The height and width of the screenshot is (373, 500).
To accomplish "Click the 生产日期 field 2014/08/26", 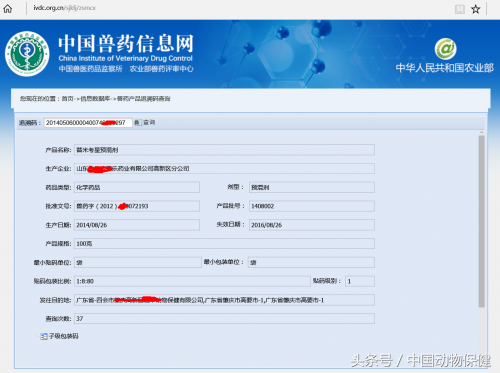I will pos(137,225).
